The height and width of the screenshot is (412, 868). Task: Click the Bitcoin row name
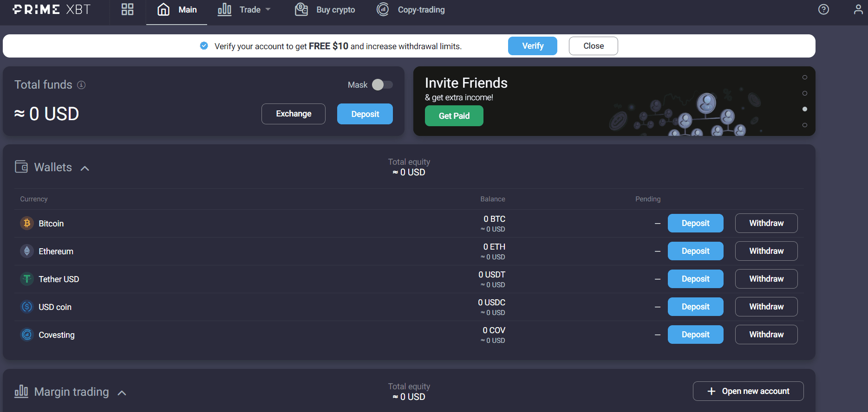coord(51,224)
